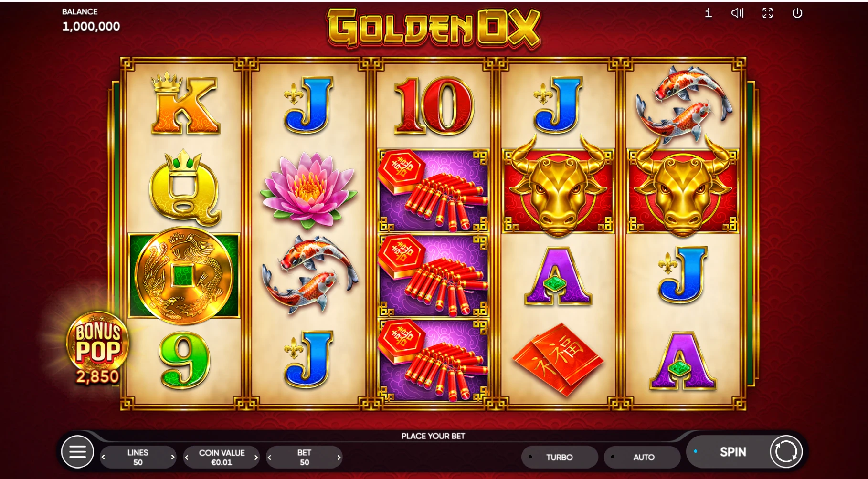Select the golden dragon coin symbol

pos(184,276)
